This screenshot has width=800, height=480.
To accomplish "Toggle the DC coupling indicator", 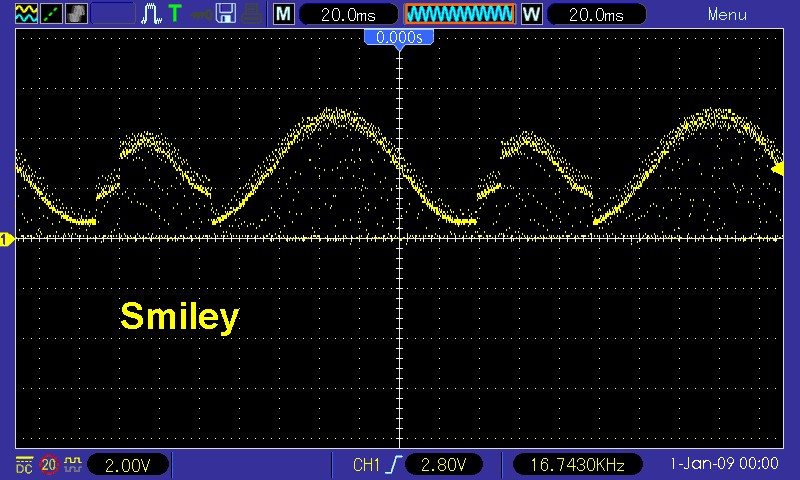I will click(x=24, y=465).
